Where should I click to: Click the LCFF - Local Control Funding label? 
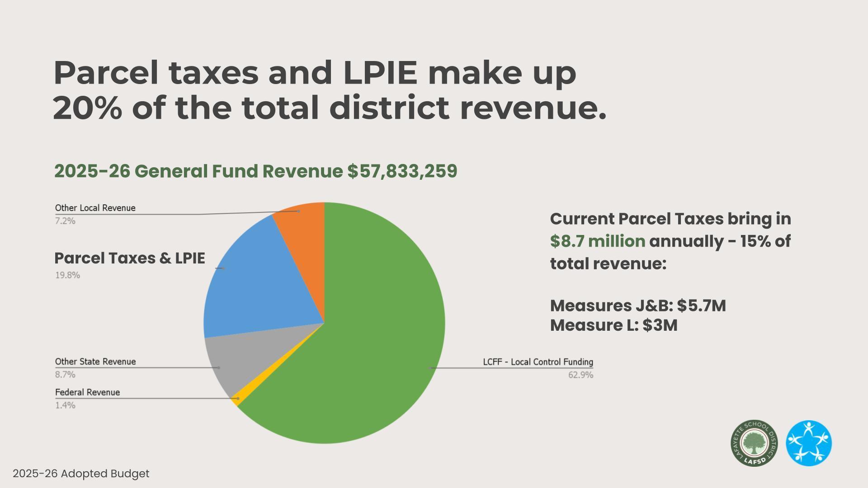(x=538, y=362)
